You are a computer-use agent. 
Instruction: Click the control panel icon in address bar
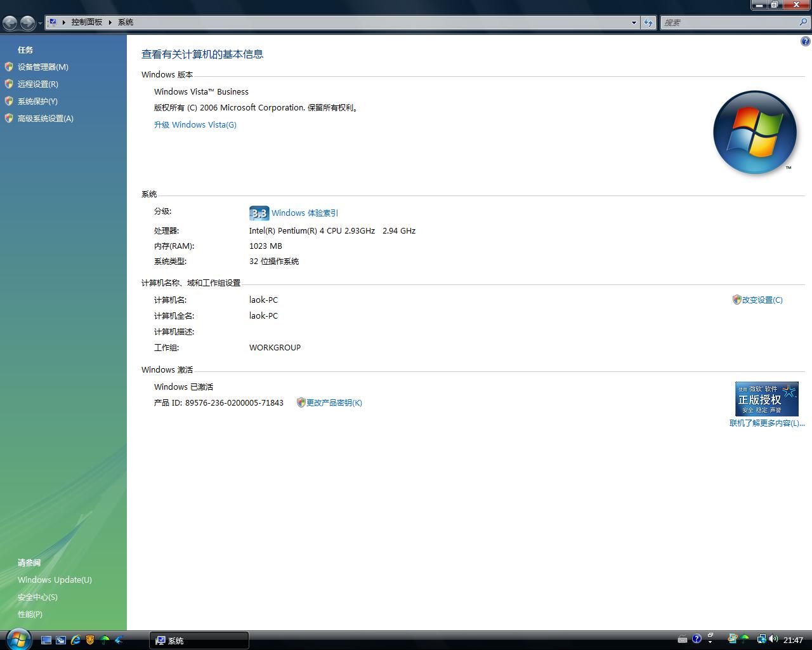53,22
